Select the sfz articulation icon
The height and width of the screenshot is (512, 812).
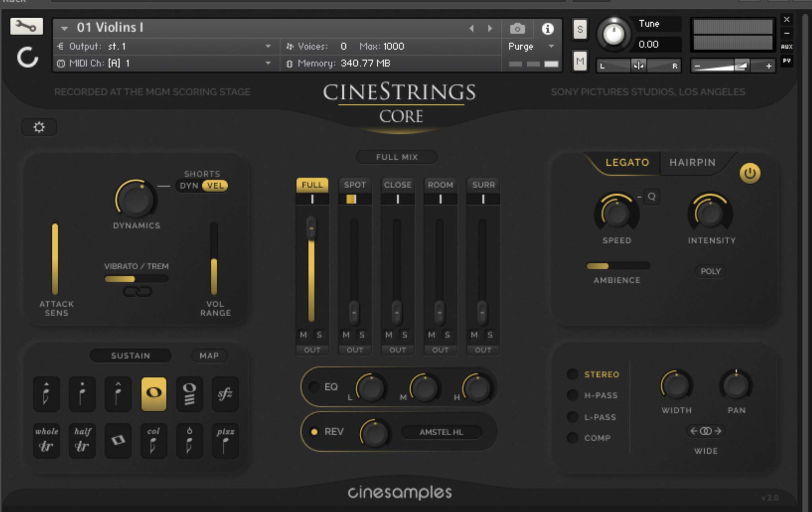225,394
